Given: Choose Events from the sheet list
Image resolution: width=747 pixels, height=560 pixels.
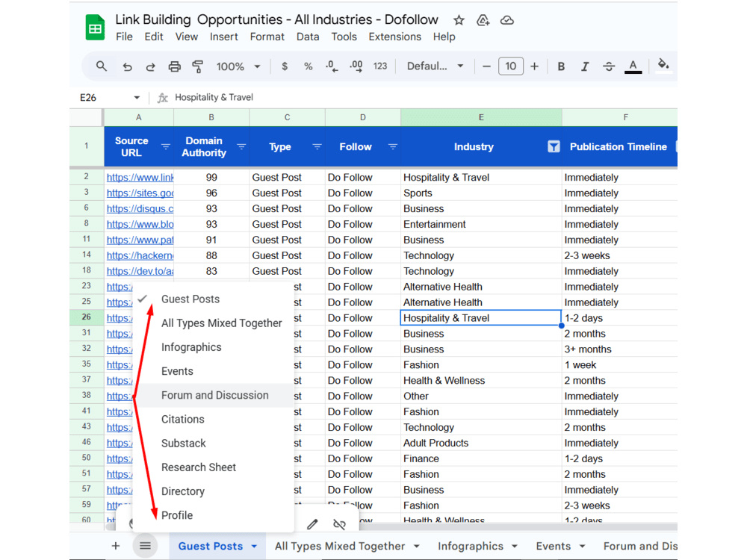Looking at the screenshot, I should pyautogui.click(x=213, y=371).
